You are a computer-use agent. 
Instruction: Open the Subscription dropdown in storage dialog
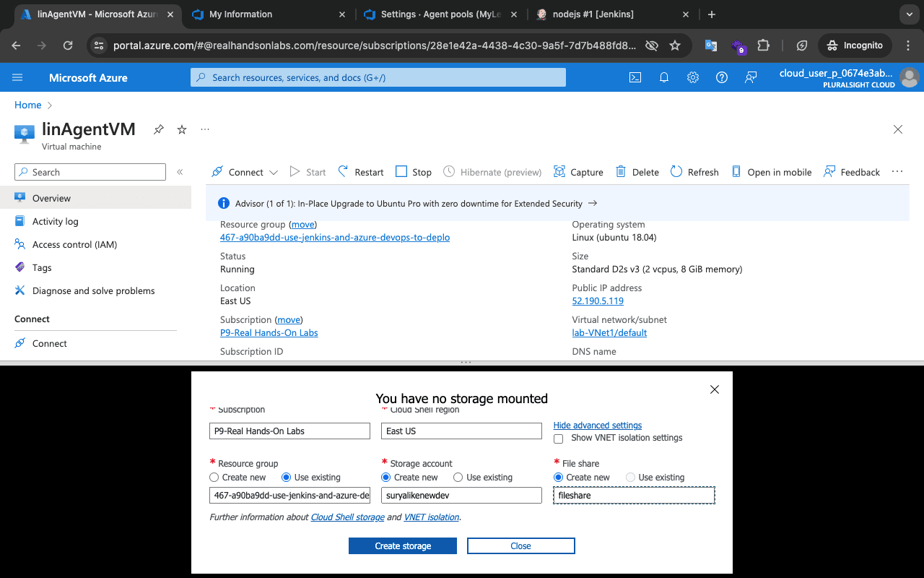(x=289, y=431)
